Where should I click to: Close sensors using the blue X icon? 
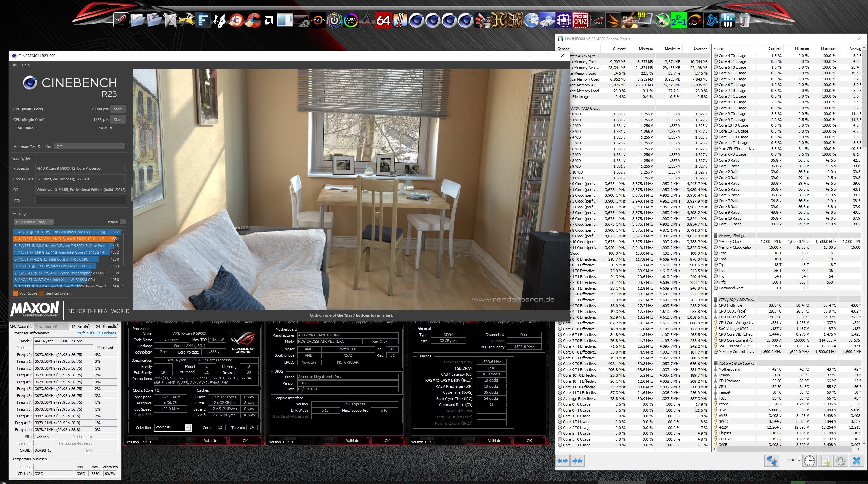(x=856, y=460)
